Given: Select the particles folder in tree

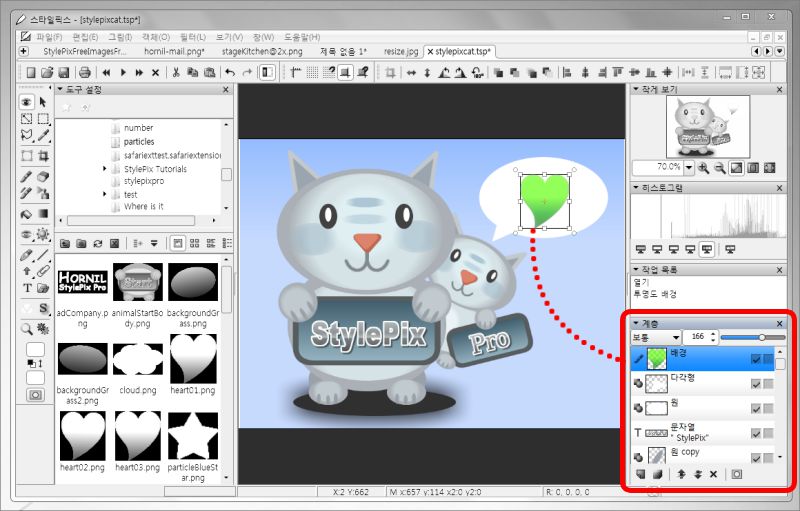Looking at the screenshot, I should pyautogui.click(x=139, y=141).
